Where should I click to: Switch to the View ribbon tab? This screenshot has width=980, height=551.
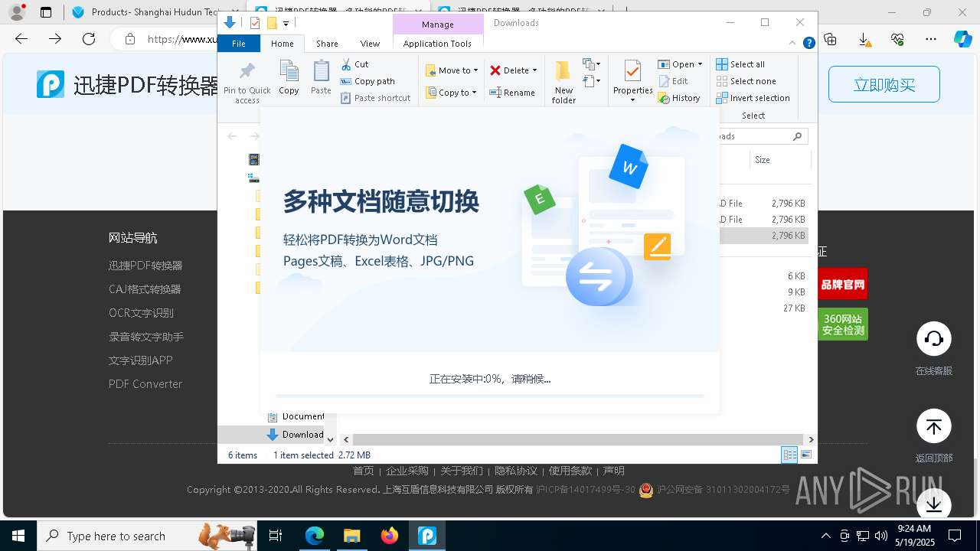point(370,44)
